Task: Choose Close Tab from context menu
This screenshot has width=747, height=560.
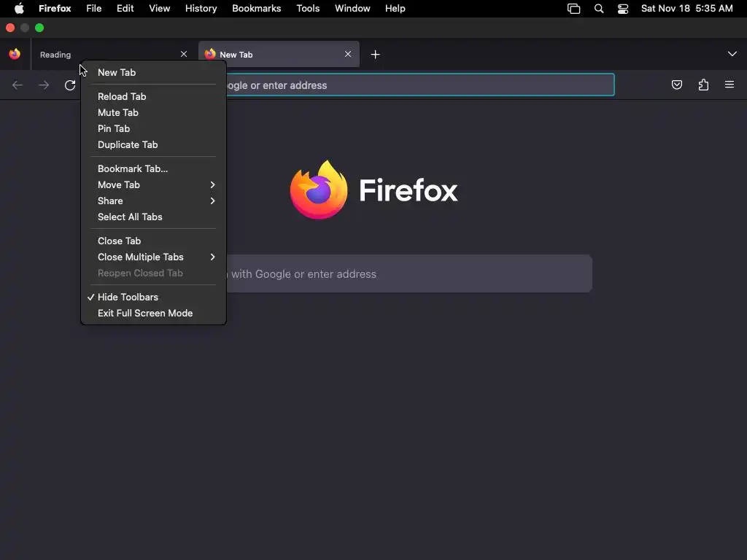Action: (153, 241)
